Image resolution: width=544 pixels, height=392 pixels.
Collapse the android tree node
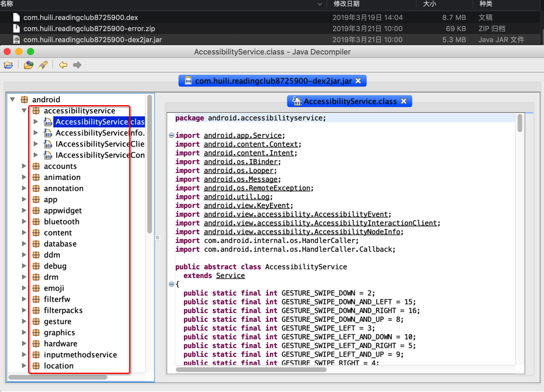[x=12, y=99]
